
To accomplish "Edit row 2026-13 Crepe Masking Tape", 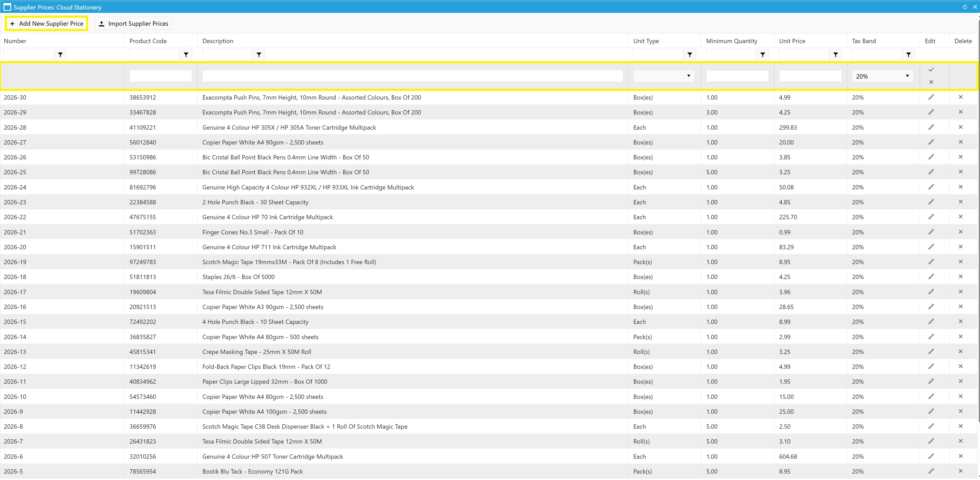I will coord(931,351).
